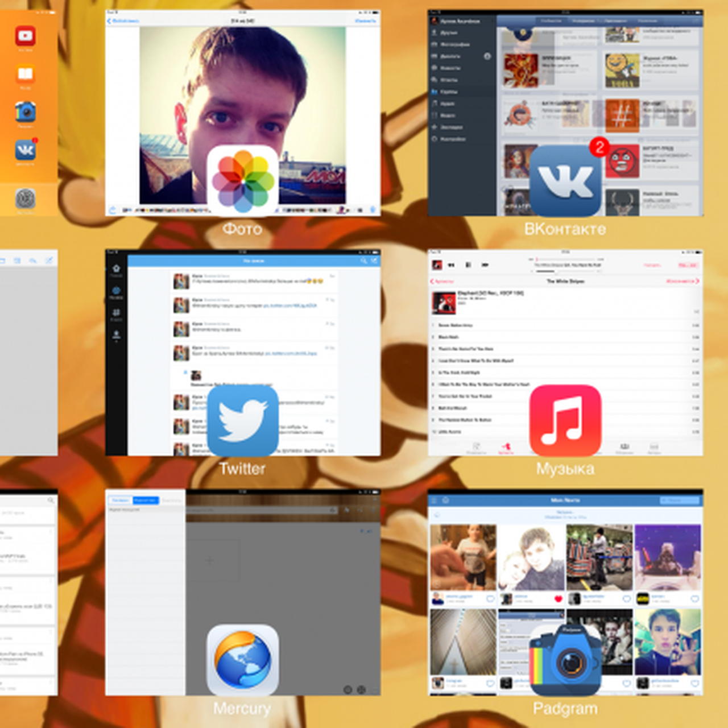Click the Музыка label
The image size is (728, 728).
coord(565,469)
